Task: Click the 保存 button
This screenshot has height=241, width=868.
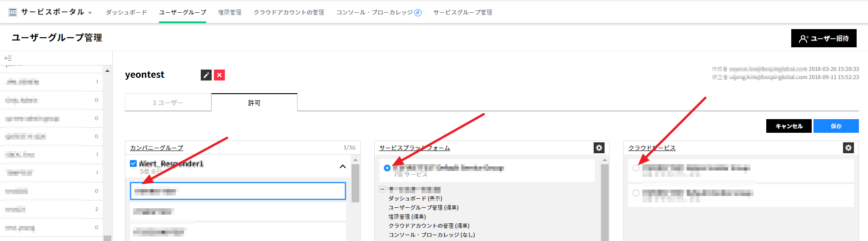Action: [836, 126]
